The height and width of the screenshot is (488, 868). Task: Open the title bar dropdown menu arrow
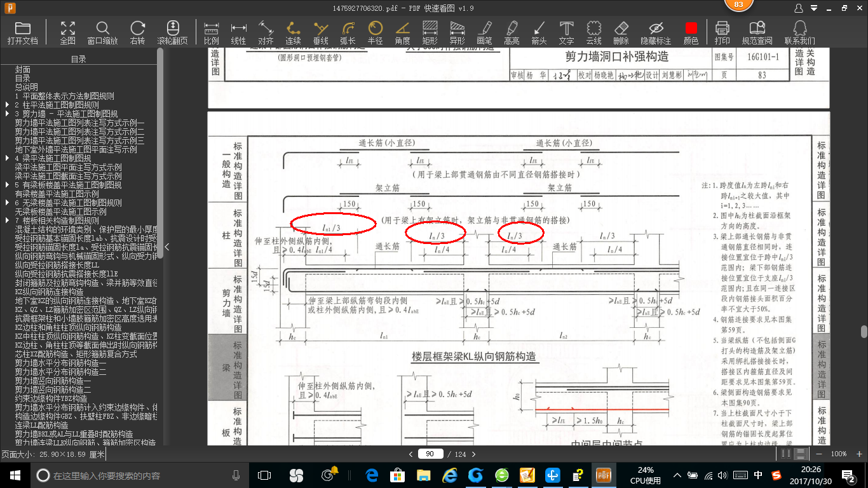(815, 8)
